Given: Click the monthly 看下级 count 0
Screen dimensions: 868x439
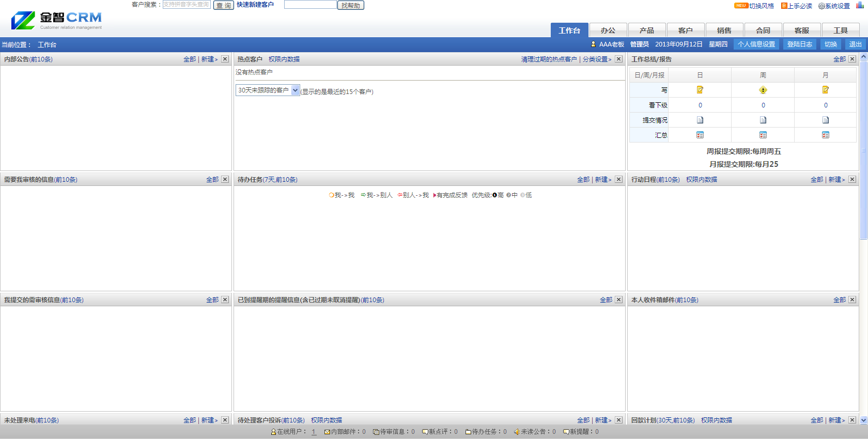Looking at the screenshot, I should pos(826,105).
